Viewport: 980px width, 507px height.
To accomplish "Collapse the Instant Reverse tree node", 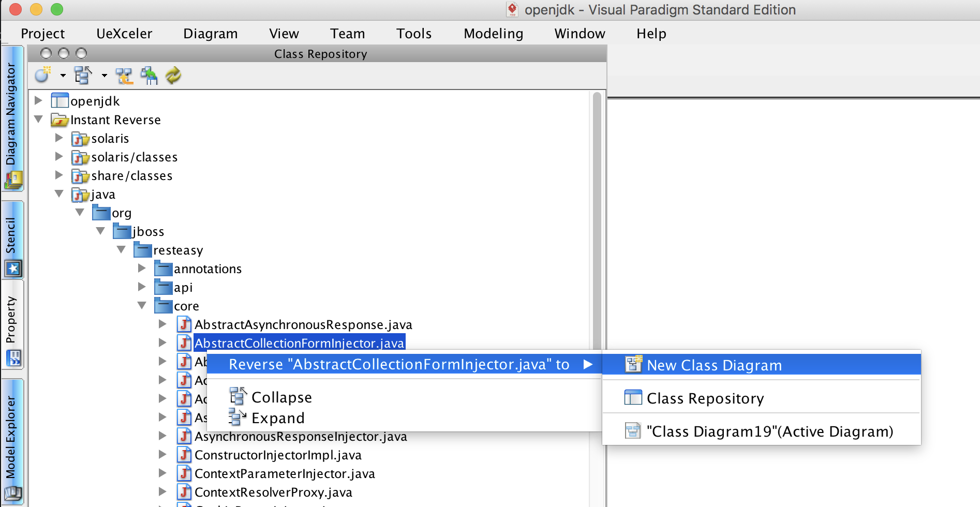I will [x=38, y=119].
